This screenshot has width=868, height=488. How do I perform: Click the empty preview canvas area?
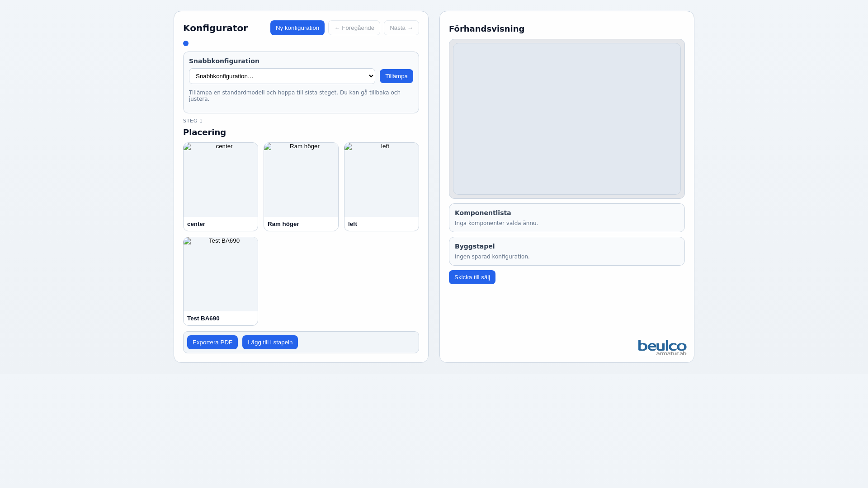(566, 119)
